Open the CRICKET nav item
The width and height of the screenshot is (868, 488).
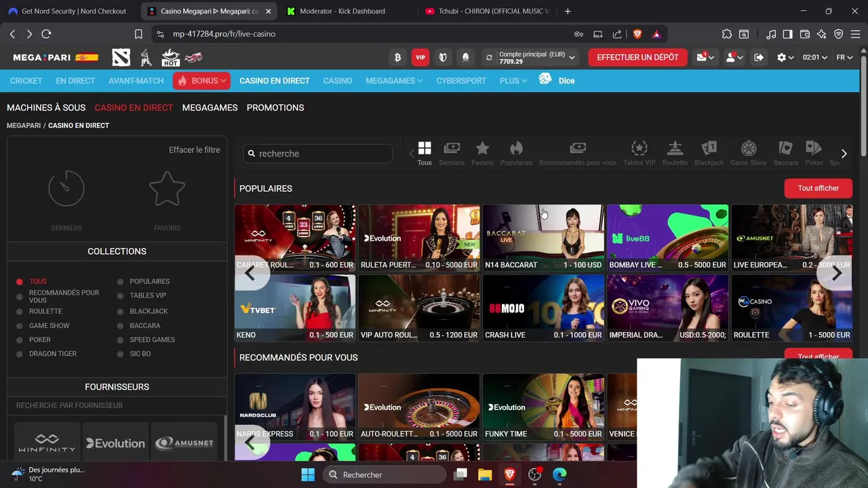point(26,81)
